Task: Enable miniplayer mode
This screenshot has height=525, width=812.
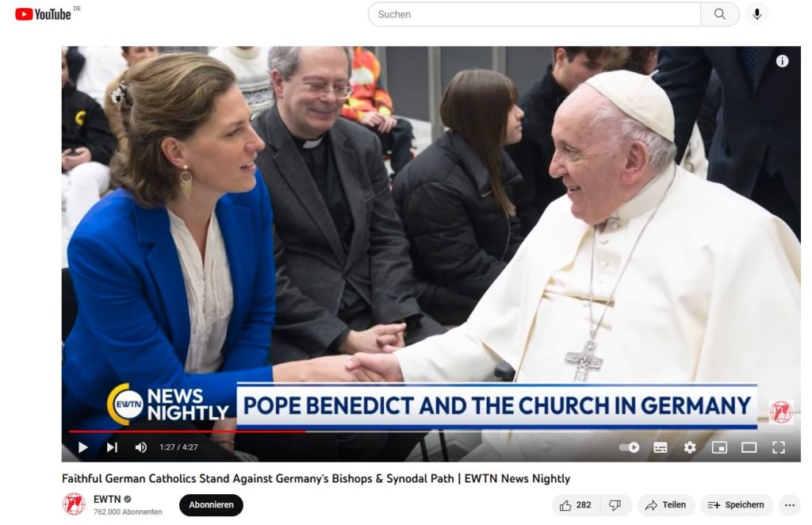Action: click(719, 447)
